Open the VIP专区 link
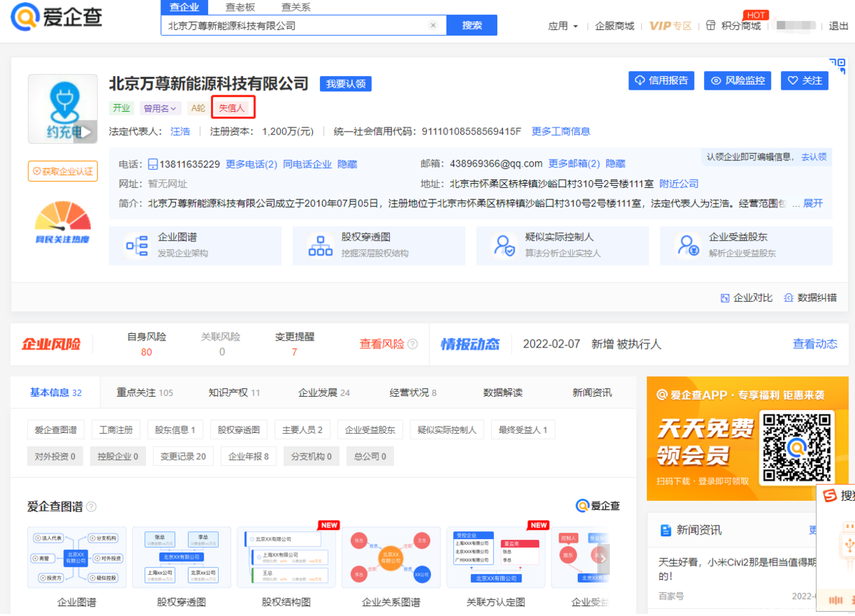Image resolution: width=855 pixels, height=616 pixels. pyautogui.click(x=670, y=26)
